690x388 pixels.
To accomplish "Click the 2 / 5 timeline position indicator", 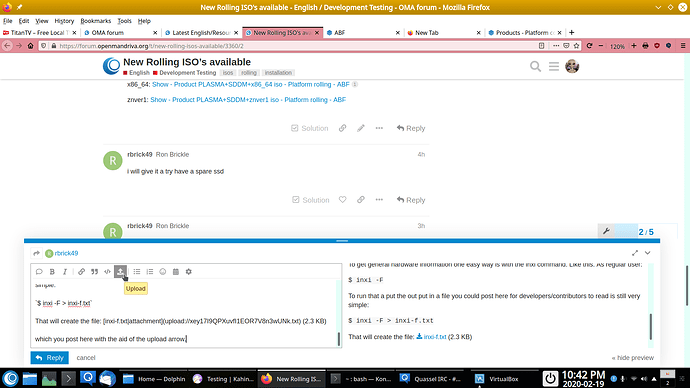I will click(x=646, y=232).
